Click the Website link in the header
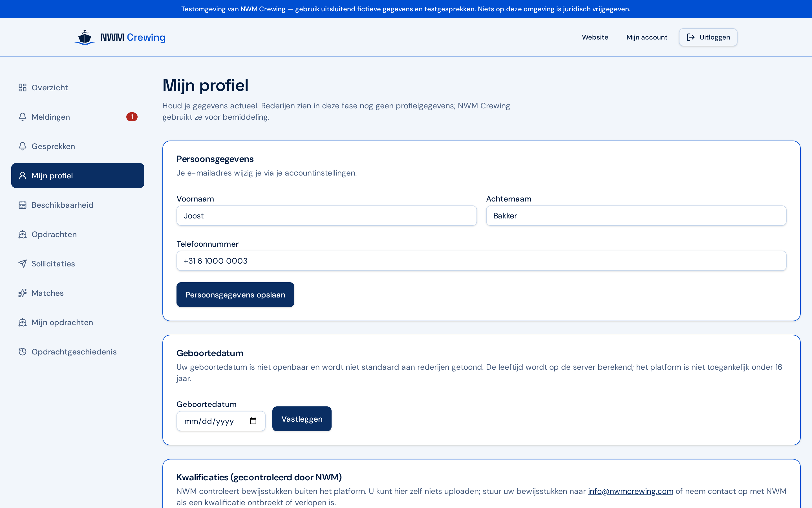The height and width of the screenshot is (508, 812). 595,37
